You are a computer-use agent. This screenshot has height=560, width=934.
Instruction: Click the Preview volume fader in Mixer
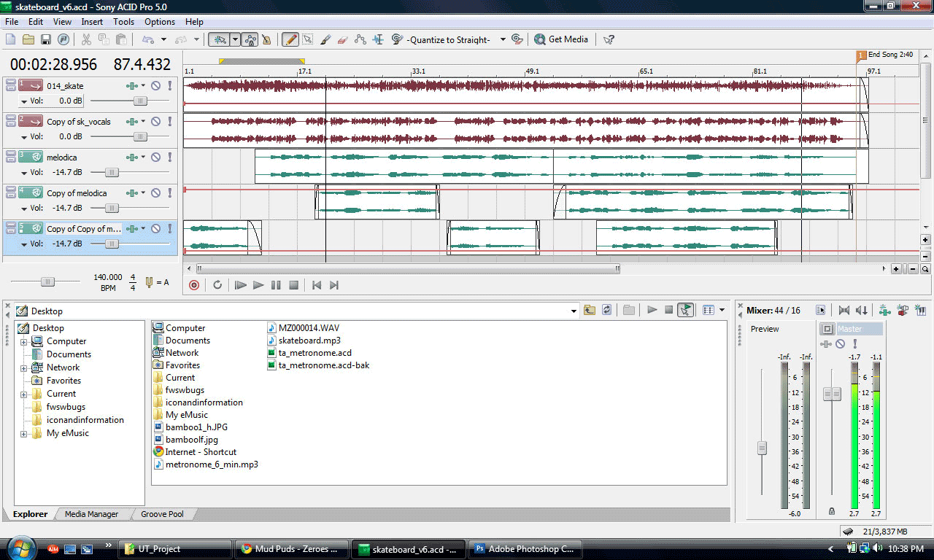762,448
